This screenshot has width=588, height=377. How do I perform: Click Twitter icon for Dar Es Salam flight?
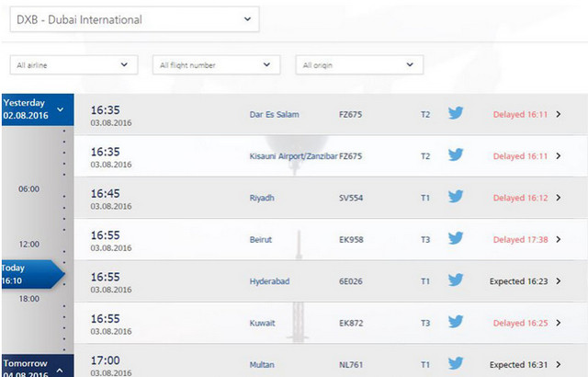click(456, 114)
